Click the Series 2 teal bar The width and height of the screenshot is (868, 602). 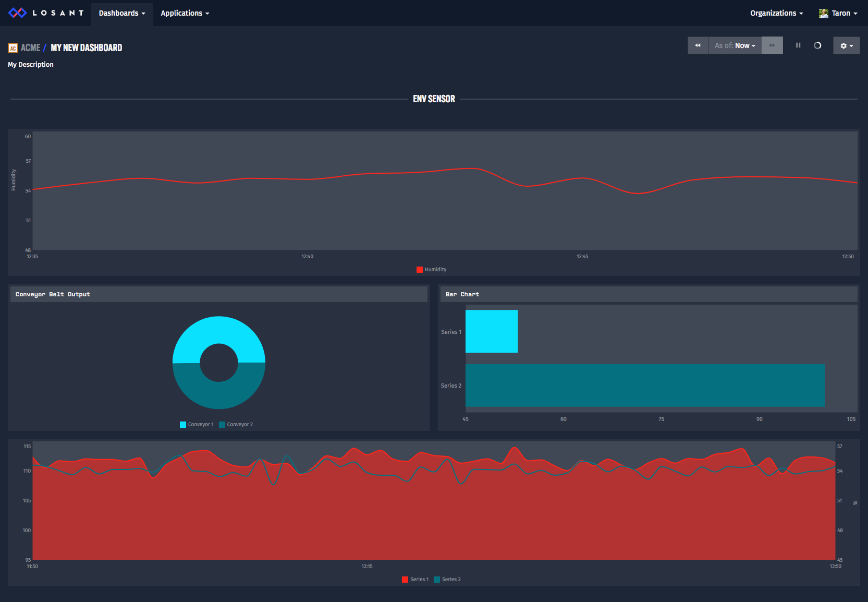(x=645, y=386)
